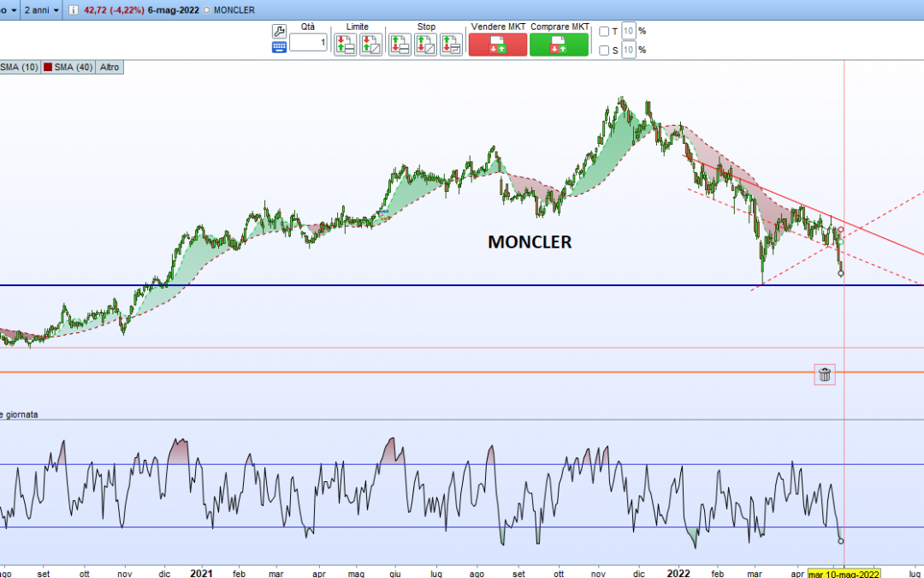Enable the S percentage checkbox
The image size is (924, 578).
604,51
